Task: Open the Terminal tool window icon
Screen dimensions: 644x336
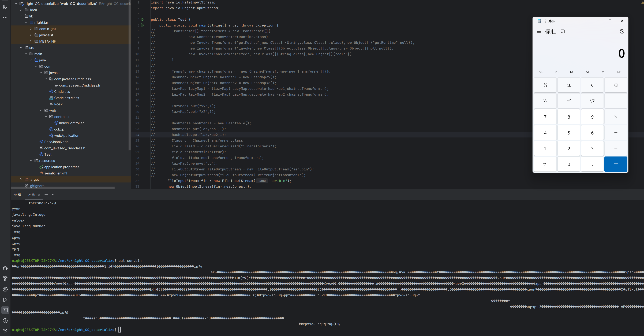Action: pos(5,310)
